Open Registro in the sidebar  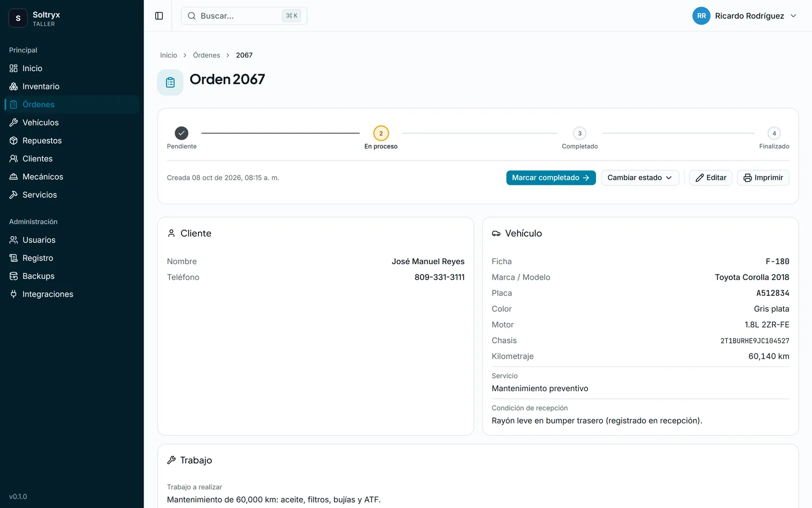tap(72, 258)
